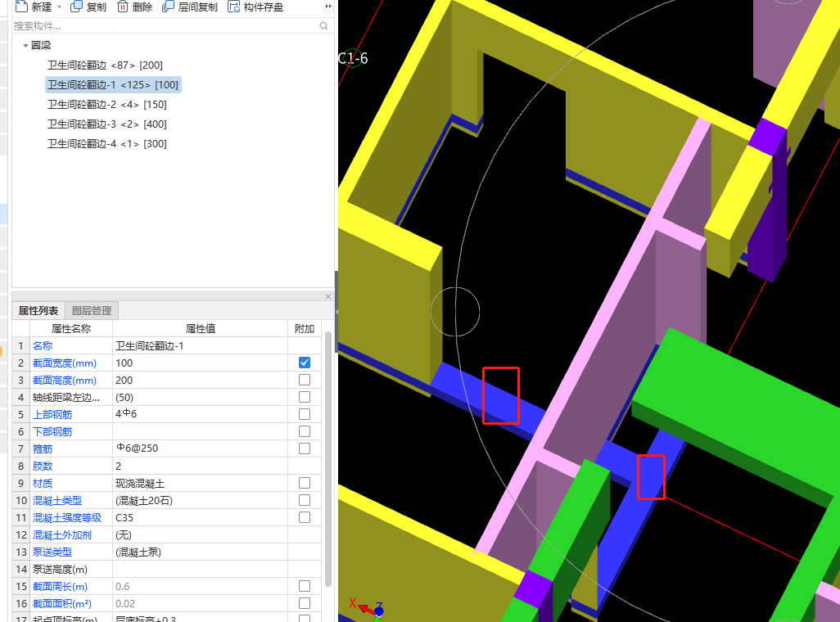Check 附加 box for 混凝土强度等级 row

point(305,517)
